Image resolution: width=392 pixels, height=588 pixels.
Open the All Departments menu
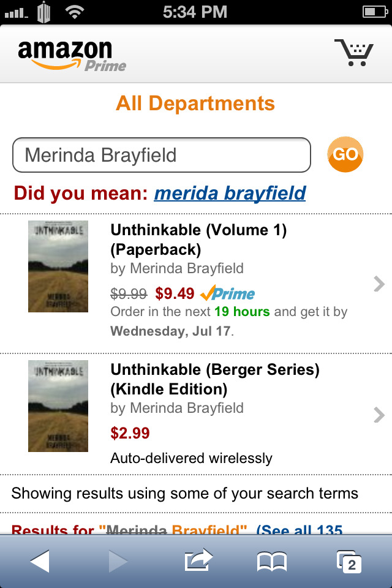195,104
